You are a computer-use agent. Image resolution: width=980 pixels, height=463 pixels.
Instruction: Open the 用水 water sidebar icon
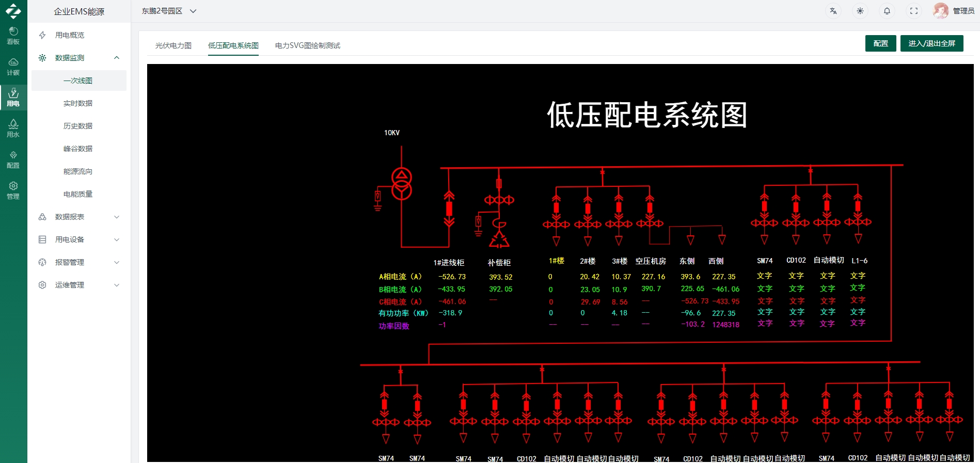click(13, 129)
